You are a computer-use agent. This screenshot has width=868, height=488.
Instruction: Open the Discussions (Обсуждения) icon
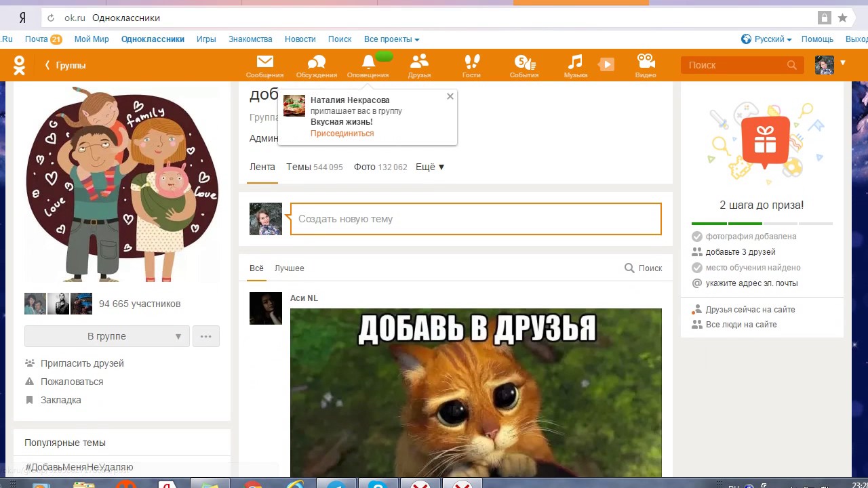click(317, 65)
